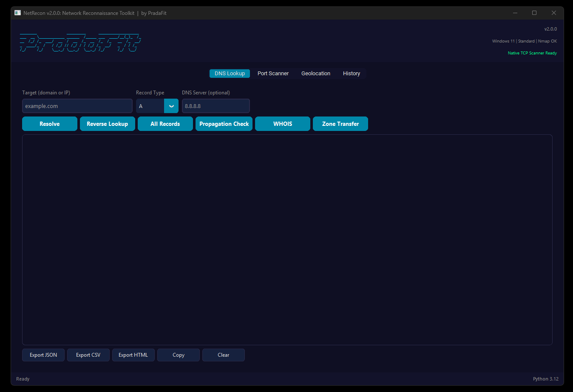573x392 pixels.
Task: Start the Propagation Check
Action: pyautogui.click(x=224, y=124)
